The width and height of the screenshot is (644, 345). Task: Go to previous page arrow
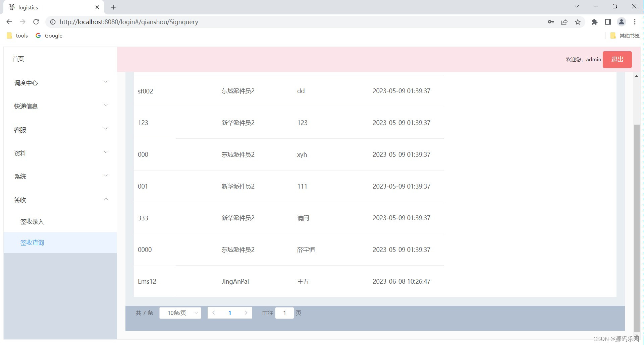[213, 313]
